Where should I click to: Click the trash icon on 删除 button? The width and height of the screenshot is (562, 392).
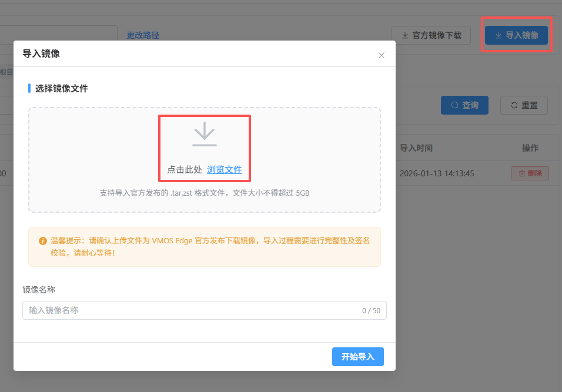pos(521,173)
